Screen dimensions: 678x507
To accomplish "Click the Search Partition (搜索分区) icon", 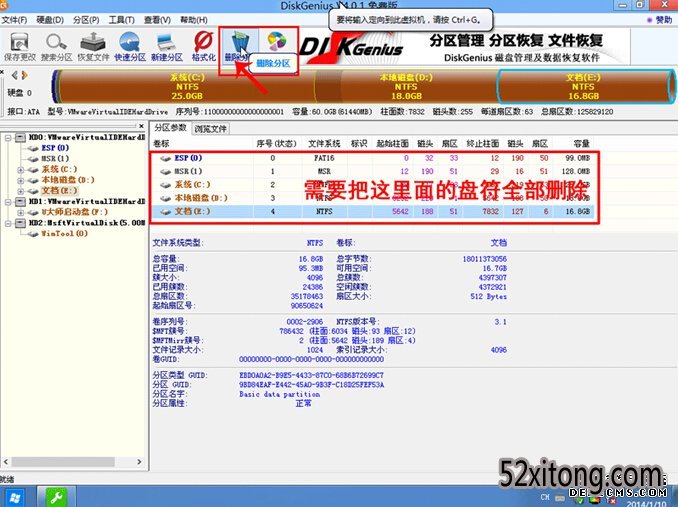I will pyautogui.click(x=56, y=46).
